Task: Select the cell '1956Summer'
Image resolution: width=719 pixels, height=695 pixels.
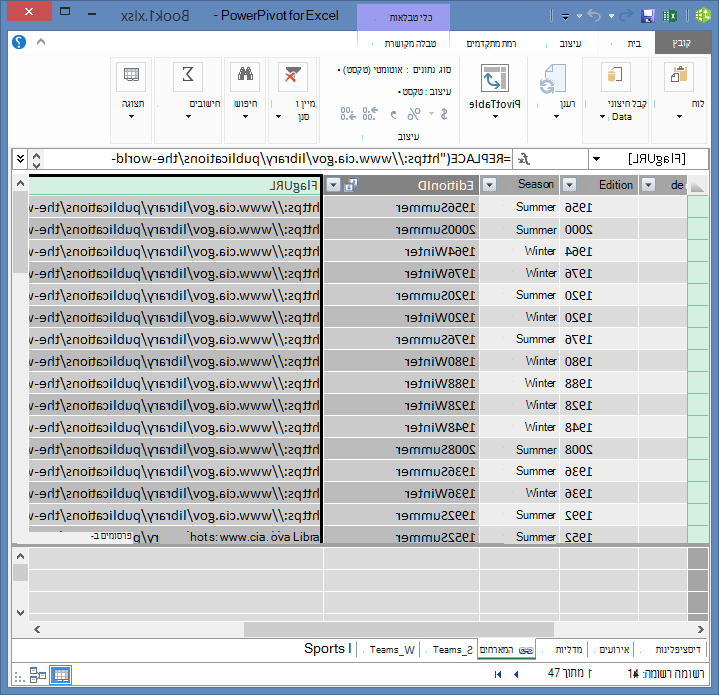Action: tap(402, 208)
